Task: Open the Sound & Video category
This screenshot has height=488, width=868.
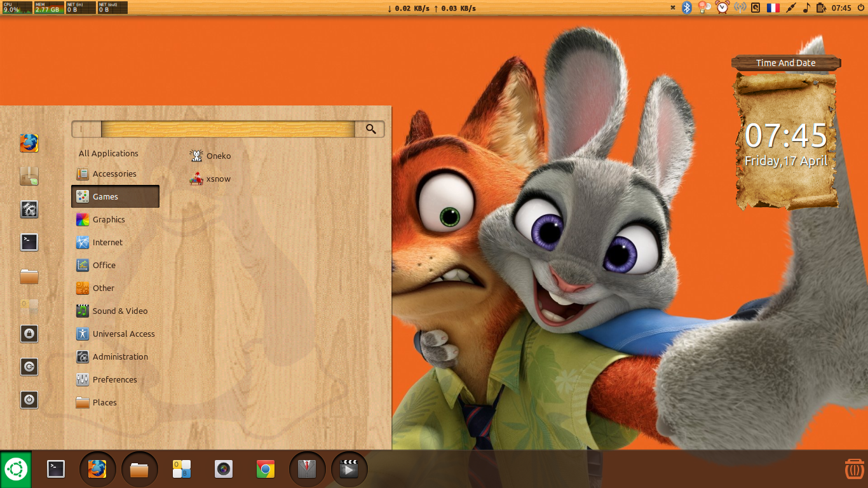Action: tap(115, 311)
